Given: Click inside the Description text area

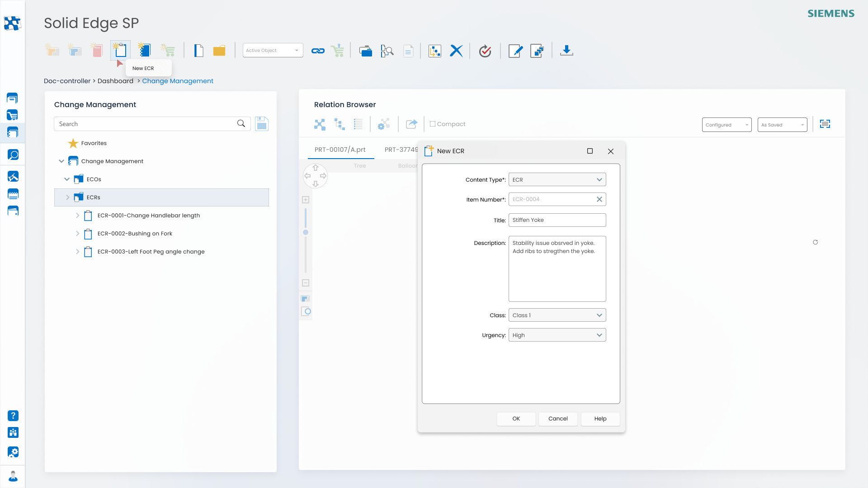Looking at the screenshot, I should (x=557, y=268).
